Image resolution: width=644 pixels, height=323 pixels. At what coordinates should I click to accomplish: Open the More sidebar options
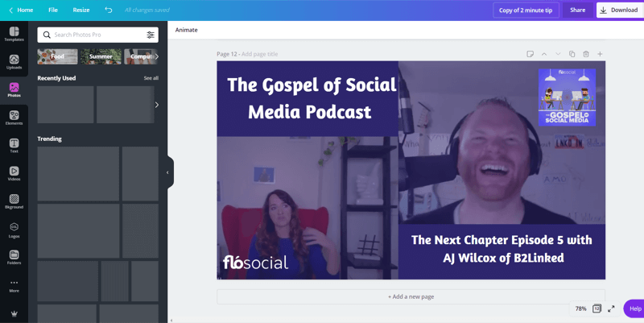pyautogui.click(x=14, y=286)
